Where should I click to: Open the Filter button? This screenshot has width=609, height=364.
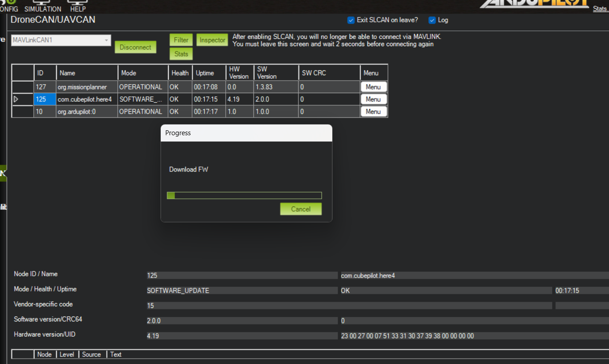click(181, 40)
